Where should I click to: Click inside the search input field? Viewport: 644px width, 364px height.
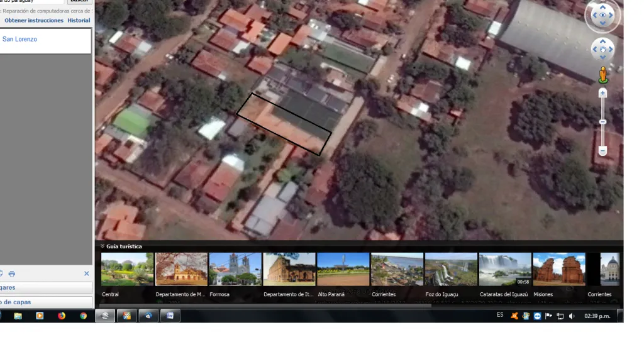(31, 2)
